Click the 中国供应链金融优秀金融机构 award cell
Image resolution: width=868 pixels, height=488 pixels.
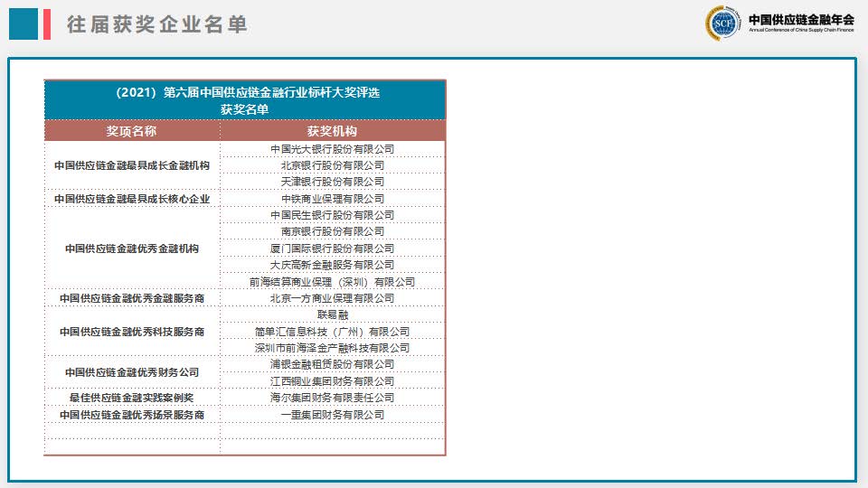pos(132,249)
